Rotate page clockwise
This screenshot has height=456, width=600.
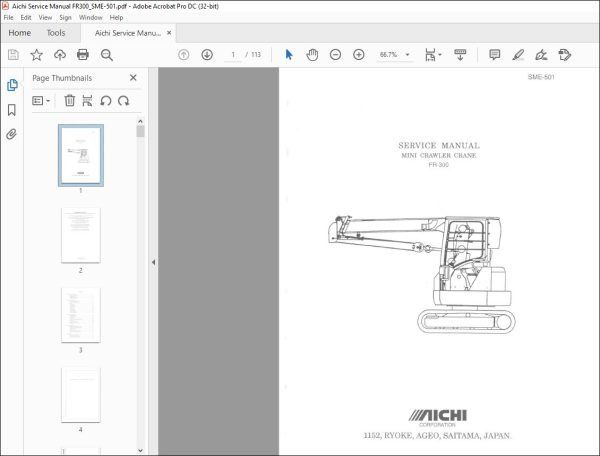click(x=124, y=101)
